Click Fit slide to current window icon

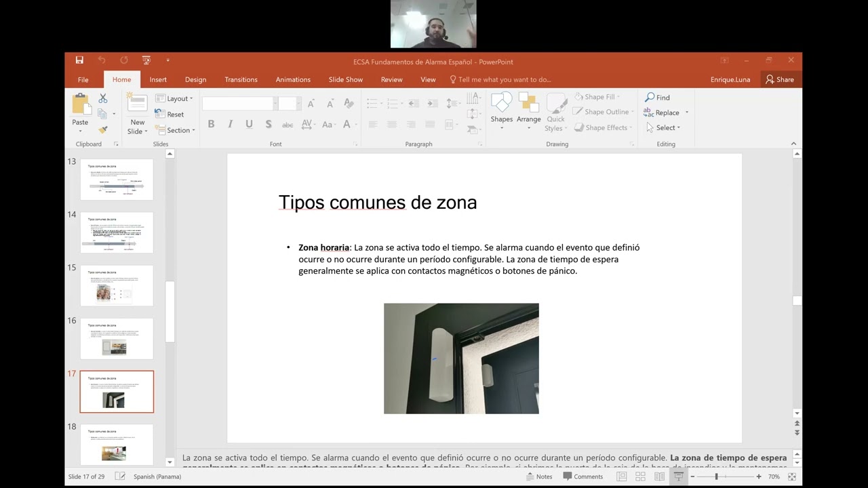click(x=791, y=476)
